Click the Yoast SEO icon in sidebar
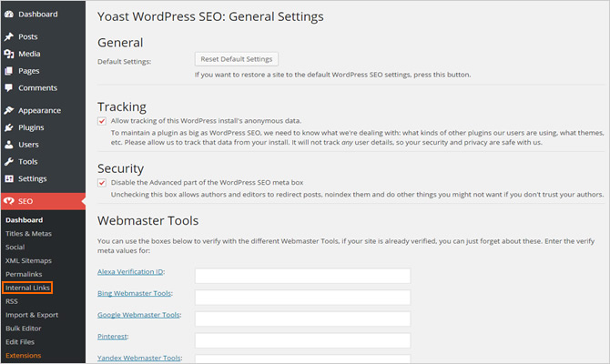Viewport: 610px width, 364px height. pos(9,201)
